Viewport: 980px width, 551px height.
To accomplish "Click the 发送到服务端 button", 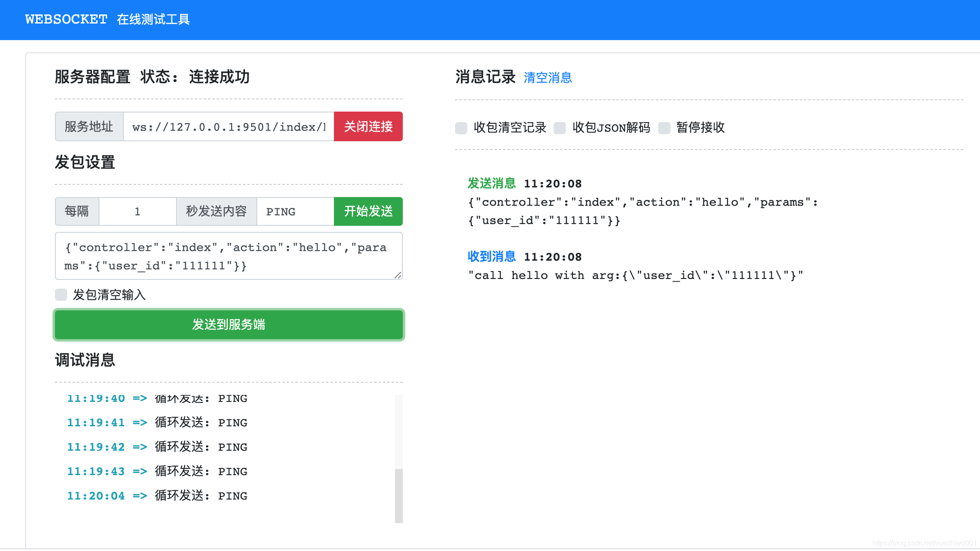I will point(229,325).
